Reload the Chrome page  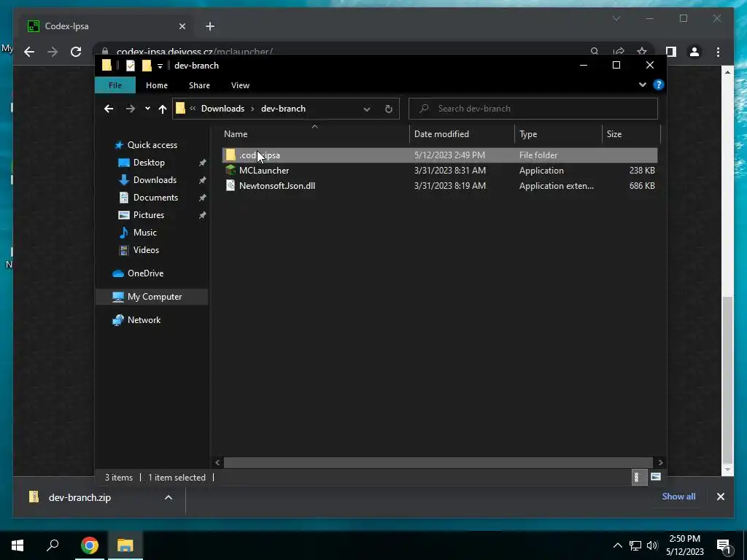[x=76, y=52]
